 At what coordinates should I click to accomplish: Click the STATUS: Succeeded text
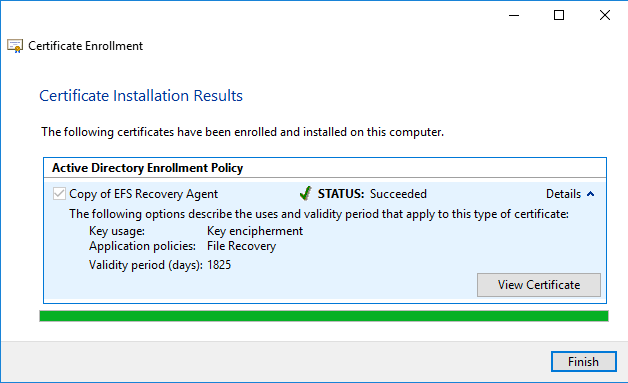click(x=372, y=194)
